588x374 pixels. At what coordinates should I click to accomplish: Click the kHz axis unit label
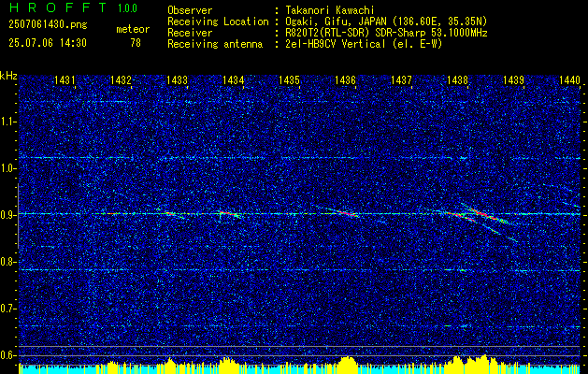tap(8, 76)
